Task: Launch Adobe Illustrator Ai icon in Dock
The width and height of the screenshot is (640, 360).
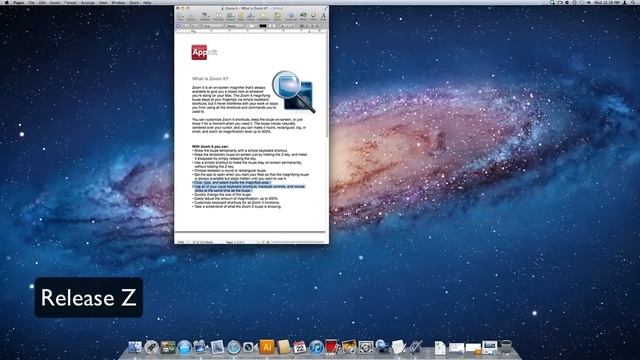Action: point(267,347)
